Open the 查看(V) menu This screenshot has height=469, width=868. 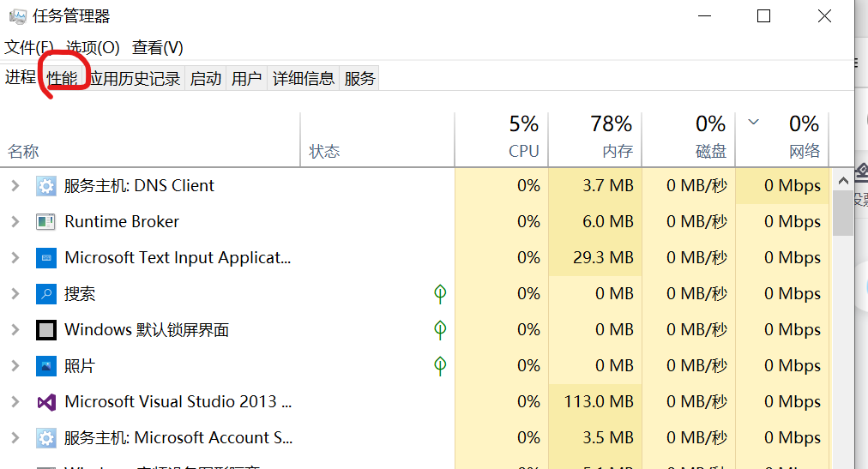click(158, 47)
